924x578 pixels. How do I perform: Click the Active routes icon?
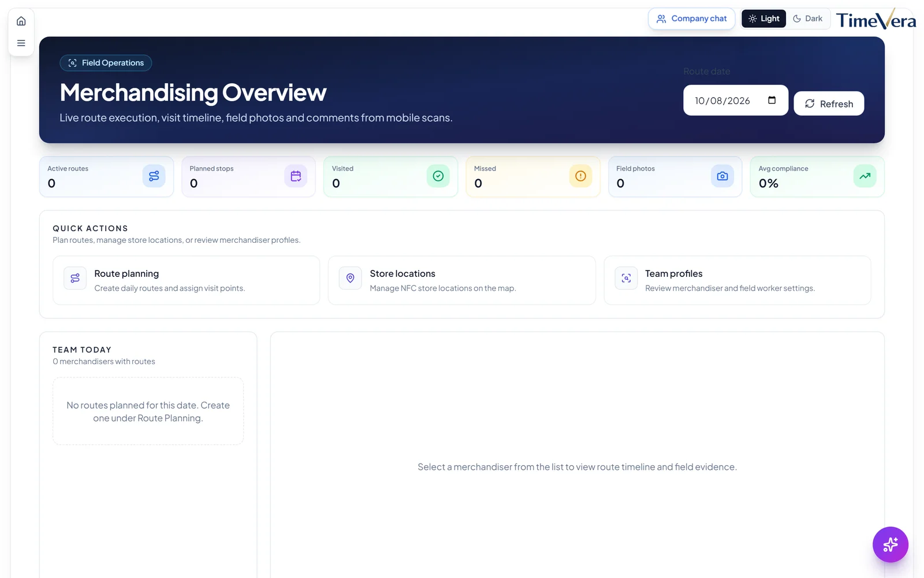click(x=154, y=176)
